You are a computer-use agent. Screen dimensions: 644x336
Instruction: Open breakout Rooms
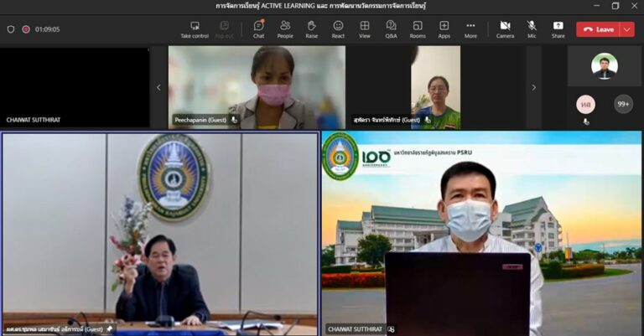click(x=418, y=29)
